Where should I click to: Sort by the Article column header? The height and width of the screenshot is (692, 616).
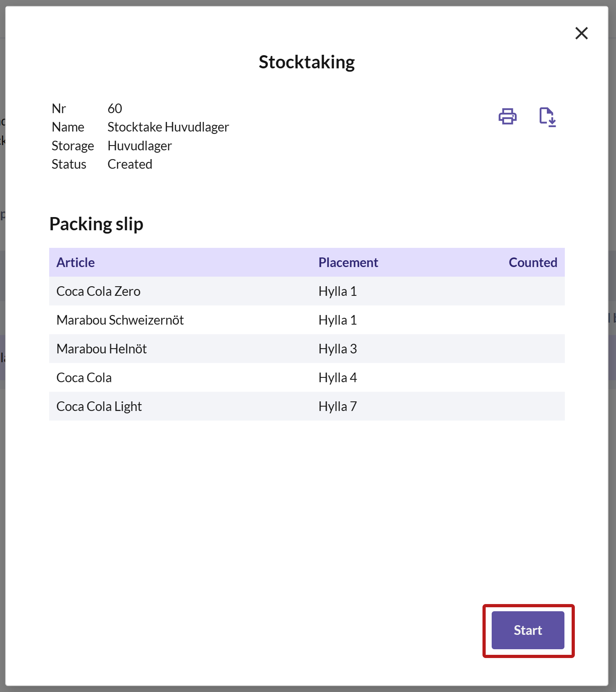[76, 262]
